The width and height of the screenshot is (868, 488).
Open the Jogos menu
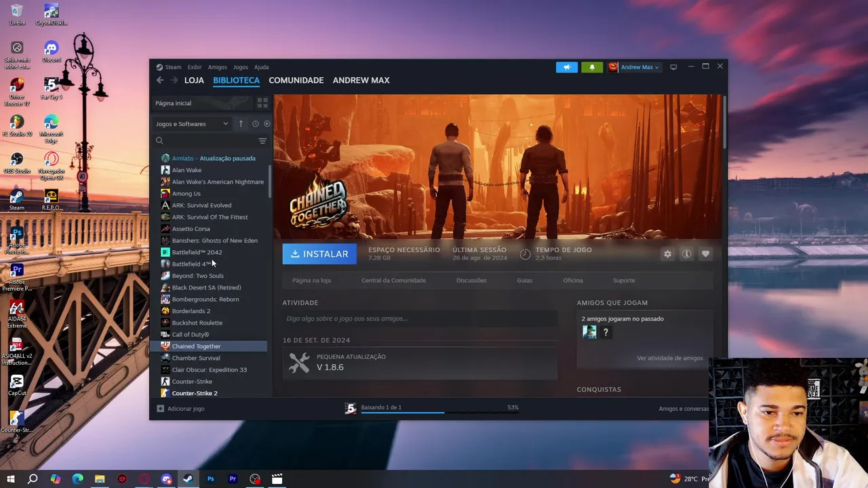(241, 67)
